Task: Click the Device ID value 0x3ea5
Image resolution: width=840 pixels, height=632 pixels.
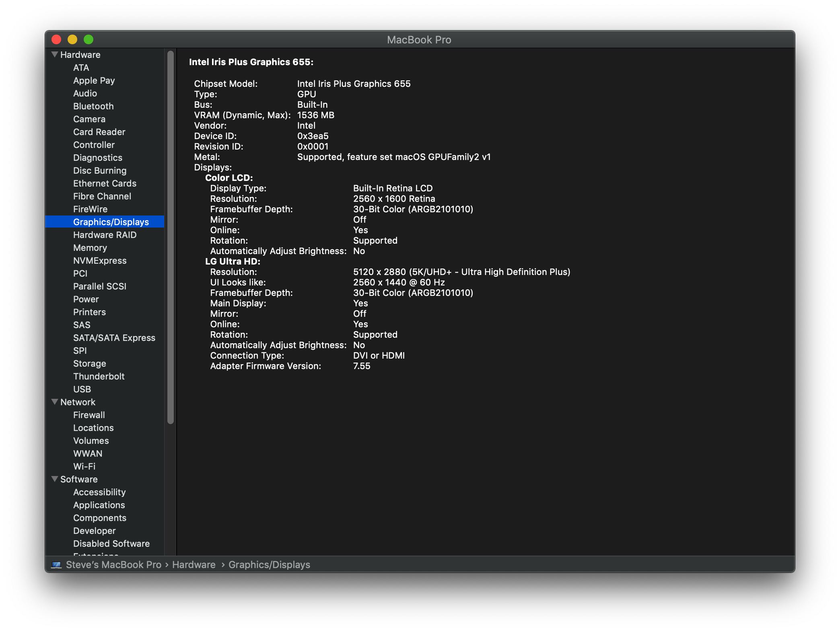Action: (x=313, y=136)
